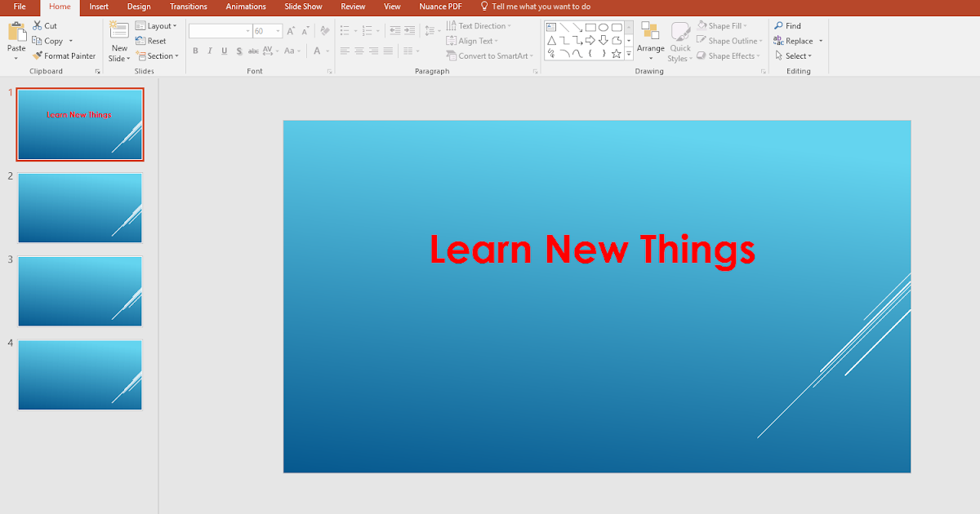
Task: Center align the paragraph text
Action: [359, 51]
